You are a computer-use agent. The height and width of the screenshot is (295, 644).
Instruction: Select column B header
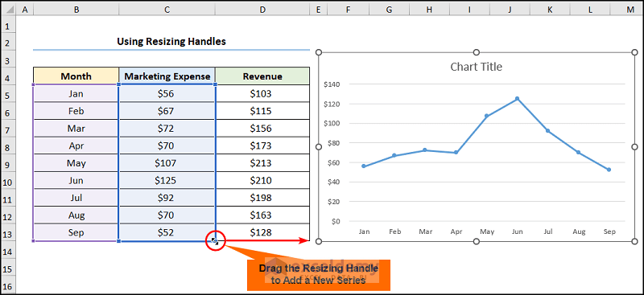click(x=76, y=10)
